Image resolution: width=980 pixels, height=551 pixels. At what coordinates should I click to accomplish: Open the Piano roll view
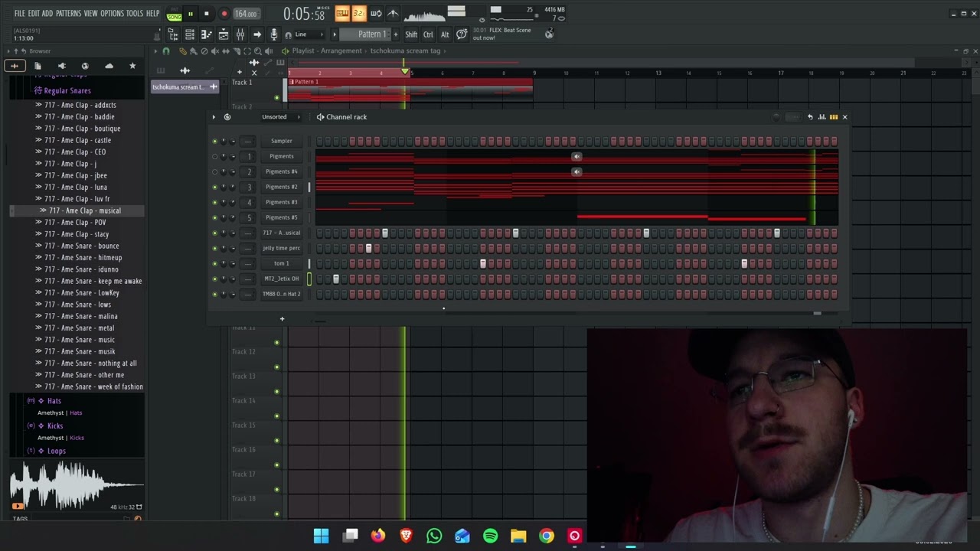pos(206,34)
